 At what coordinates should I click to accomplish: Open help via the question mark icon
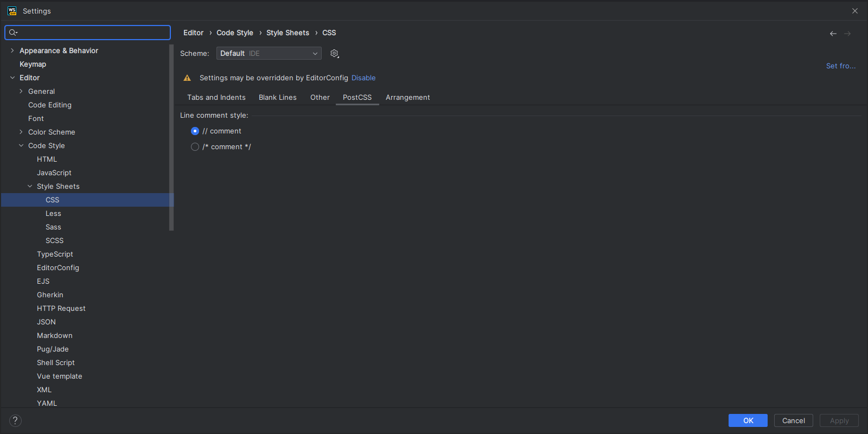(15, 420)
